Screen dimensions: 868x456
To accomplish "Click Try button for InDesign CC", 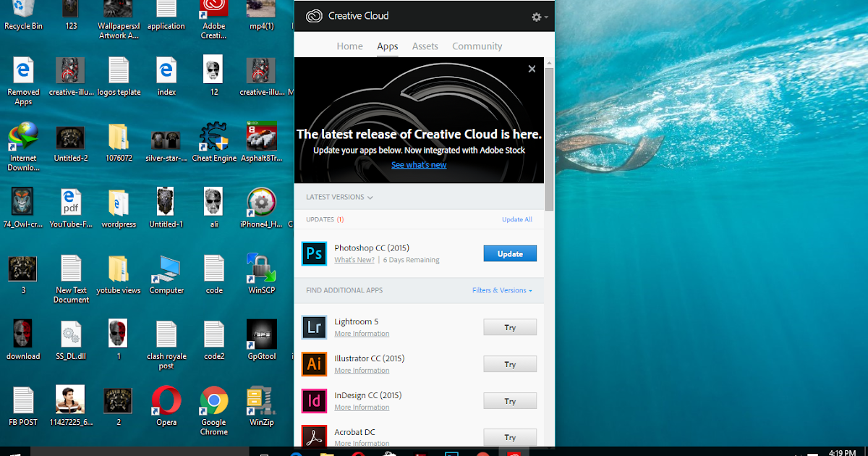I will tap(510, 401).
